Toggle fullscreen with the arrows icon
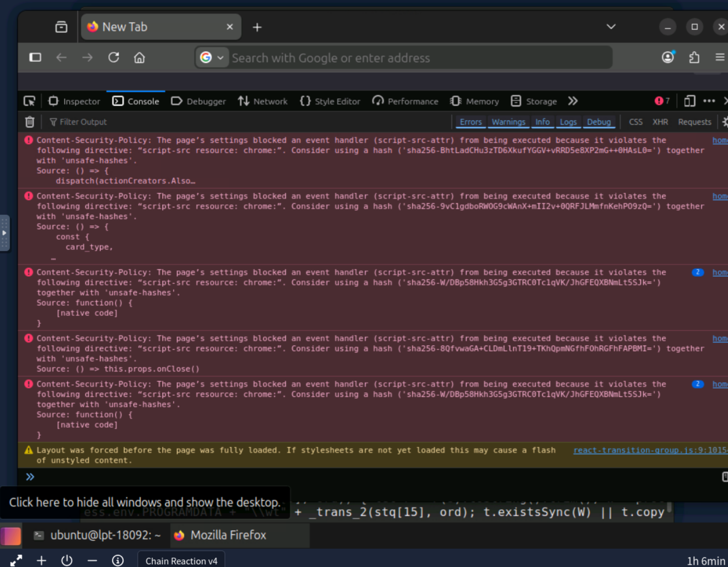Viewport: 728px width, 567px height. (x=16, y=560)
